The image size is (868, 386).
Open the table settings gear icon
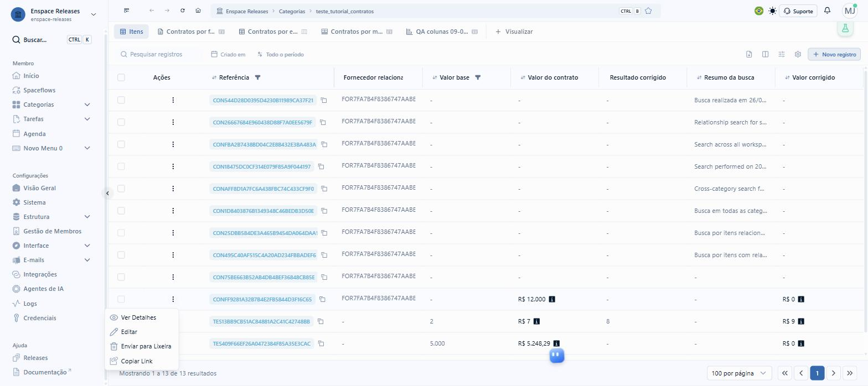[x=798, y=54]
